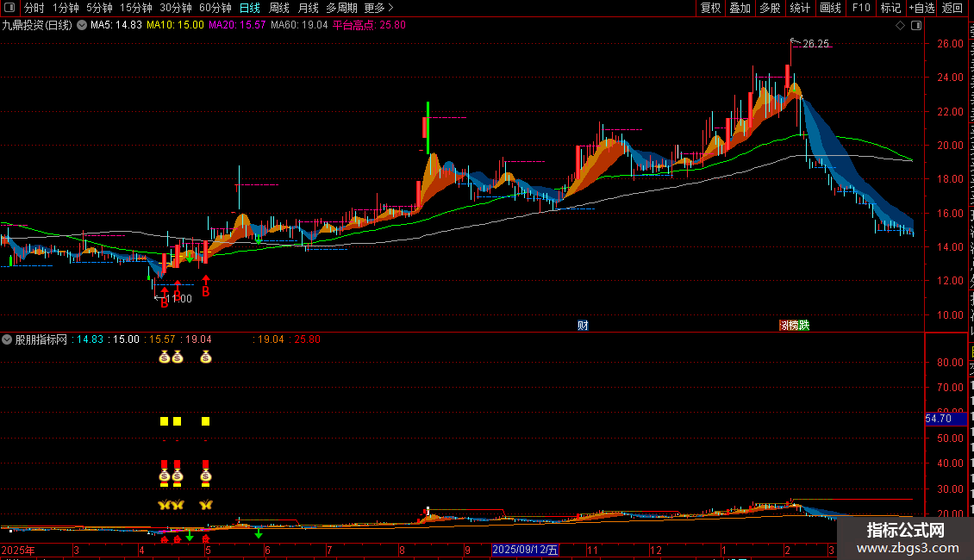This screenshot has height=560, width=974.
Task: Open main chart indicator dropdown beside 九鼎投资
Action: click(81, 25)
